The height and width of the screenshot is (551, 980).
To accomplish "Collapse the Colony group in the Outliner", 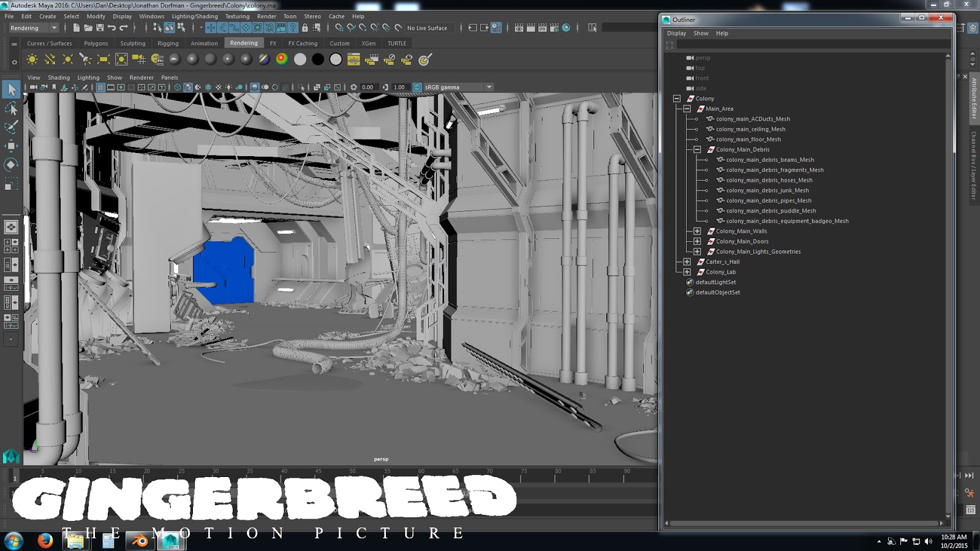I will 677,99.
